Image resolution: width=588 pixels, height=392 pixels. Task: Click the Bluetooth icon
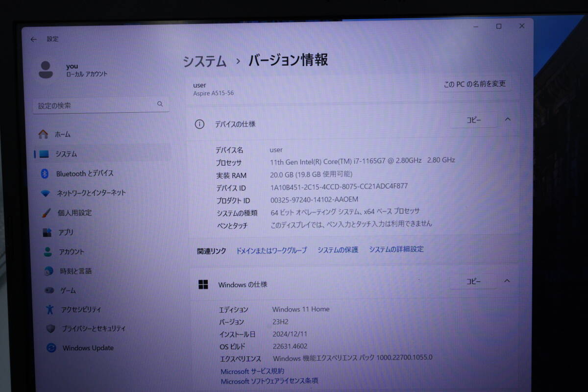point(44,173)
